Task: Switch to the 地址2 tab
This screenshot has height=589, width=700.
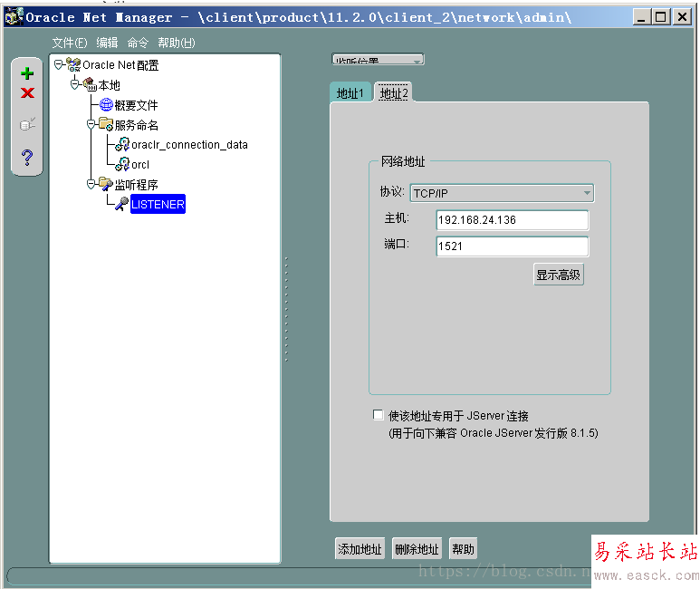Action: point(393,93)
